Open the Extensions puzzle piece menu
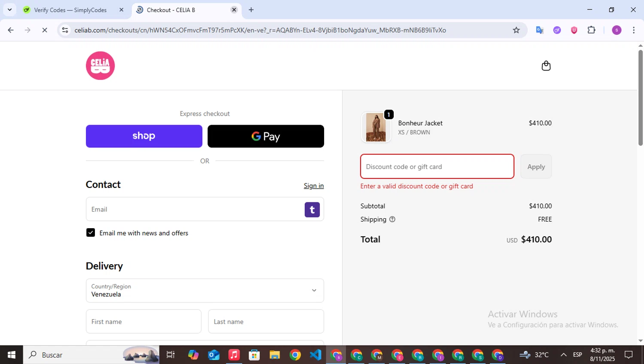Screen dimensions: 644x364 [x=591, y=30]
